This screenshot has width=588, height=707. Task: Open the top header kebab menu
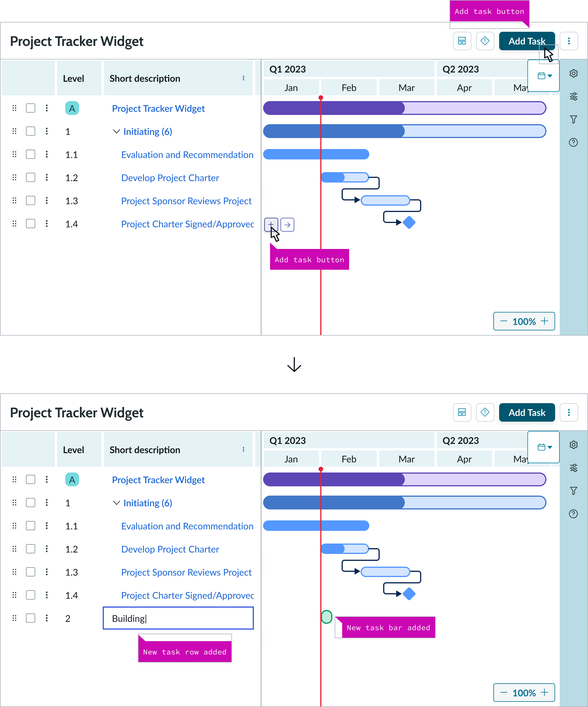click(x=569, y=41)
